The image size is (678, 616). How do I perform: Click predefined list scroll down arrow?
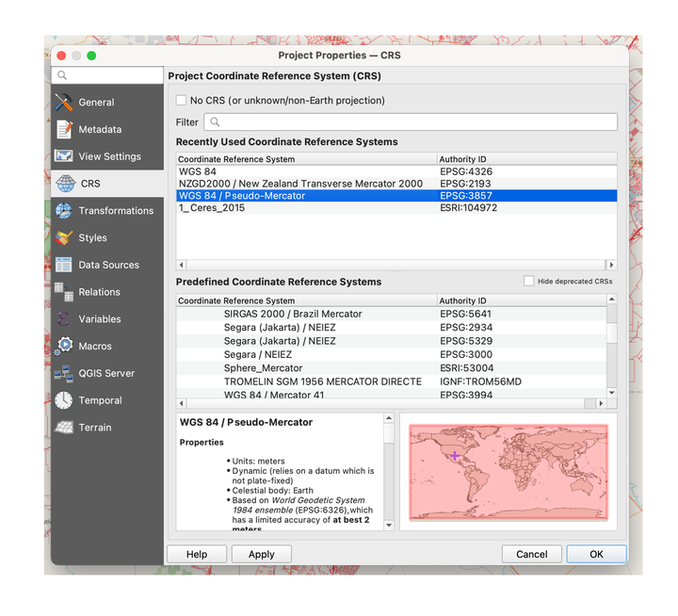click(612, 393)
